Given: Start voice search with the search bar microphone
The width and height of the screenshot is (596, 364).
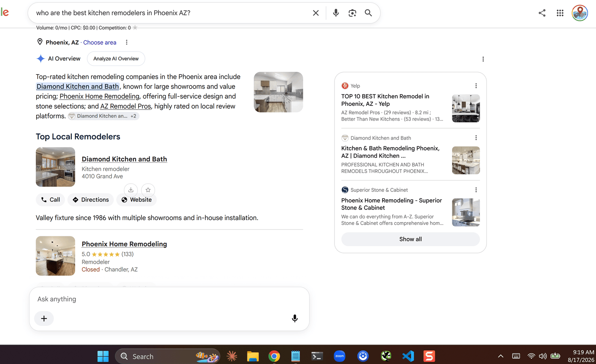Looking at the screenshot, I should pos(336,13).
